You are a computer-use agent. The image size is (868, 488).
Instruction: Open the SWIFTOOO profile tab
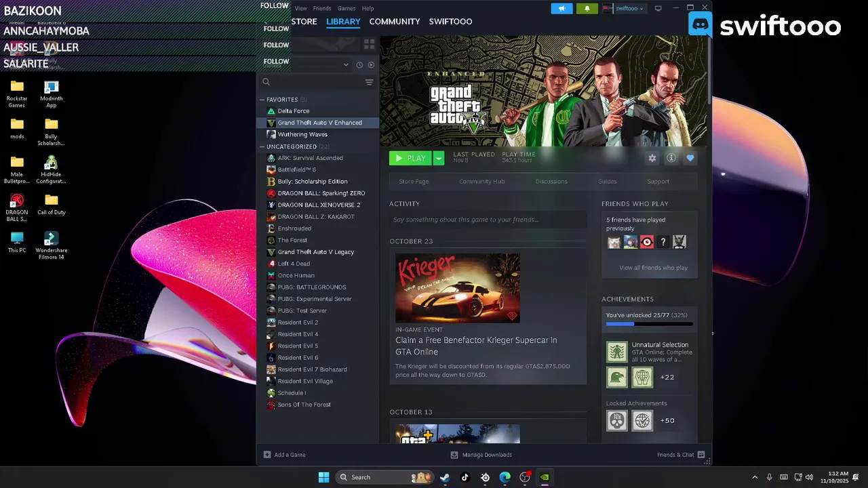tap(450, 21)
